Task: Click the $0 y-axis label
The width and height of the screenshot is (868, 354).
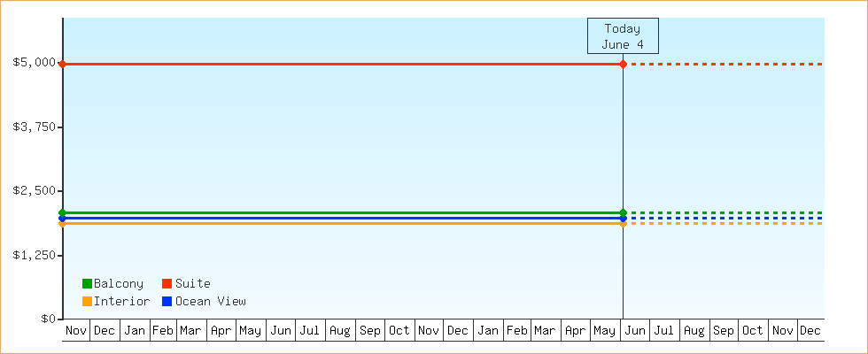Action: point(48,319)
